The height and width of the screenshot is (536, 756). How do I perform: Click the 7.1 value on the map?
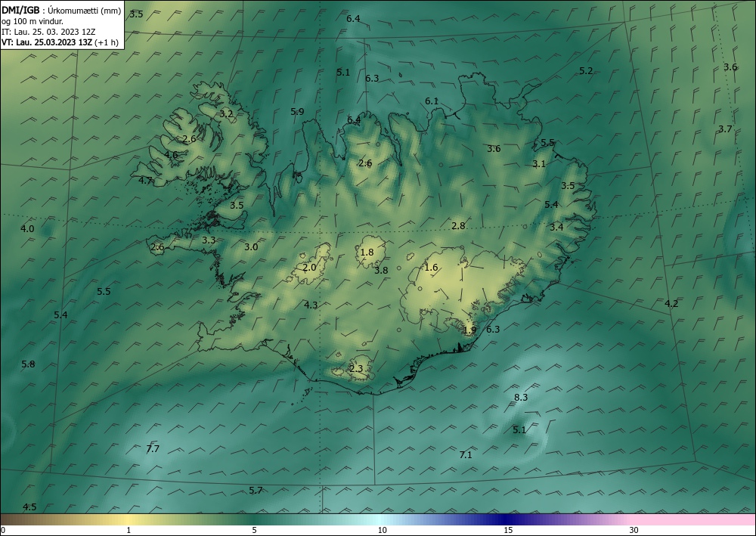[x=465, y=455]
